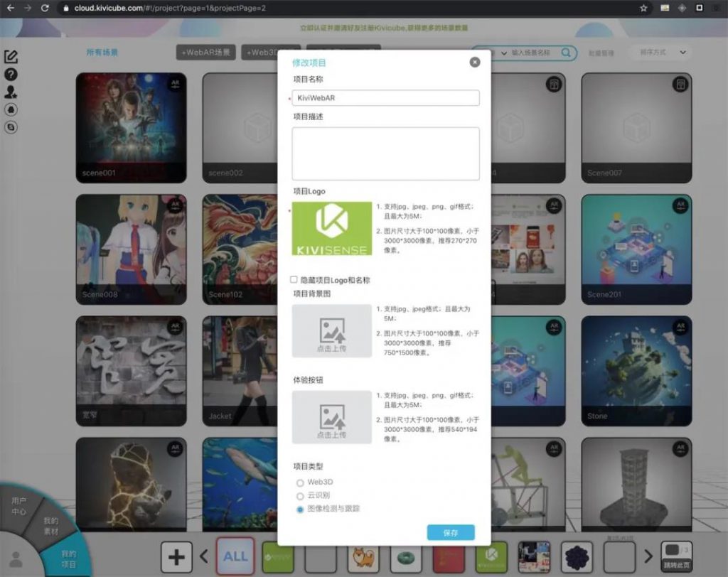Open the Scene007 thumbnail
The width and height of the screenshot is (728, 577).
[x=636, y=128]
